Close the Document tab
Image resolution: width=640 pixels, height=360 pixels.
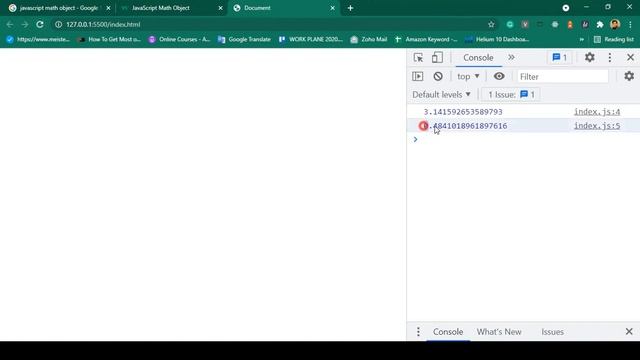pos(332,8)
